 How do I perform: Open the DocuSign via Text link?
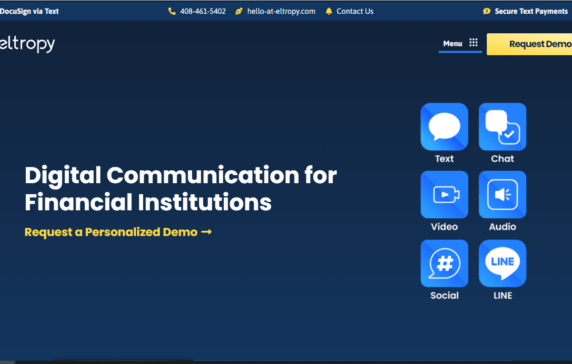(29, 11)
